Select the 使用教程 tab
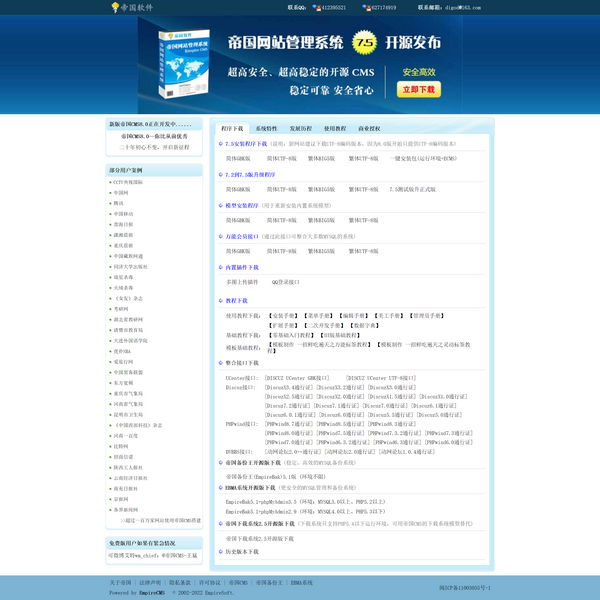The image size is (600, 600). 335,129
